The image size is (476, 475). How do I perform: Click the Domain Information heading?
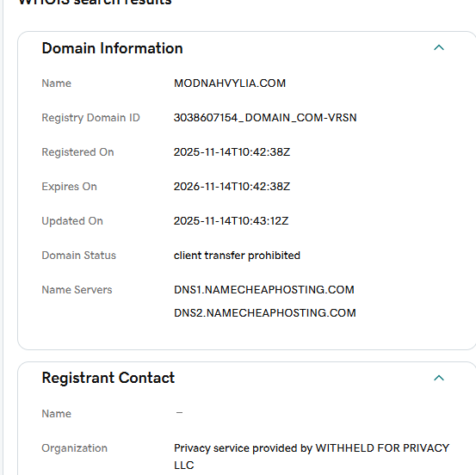pyautogui.click(x=112, y=48)
